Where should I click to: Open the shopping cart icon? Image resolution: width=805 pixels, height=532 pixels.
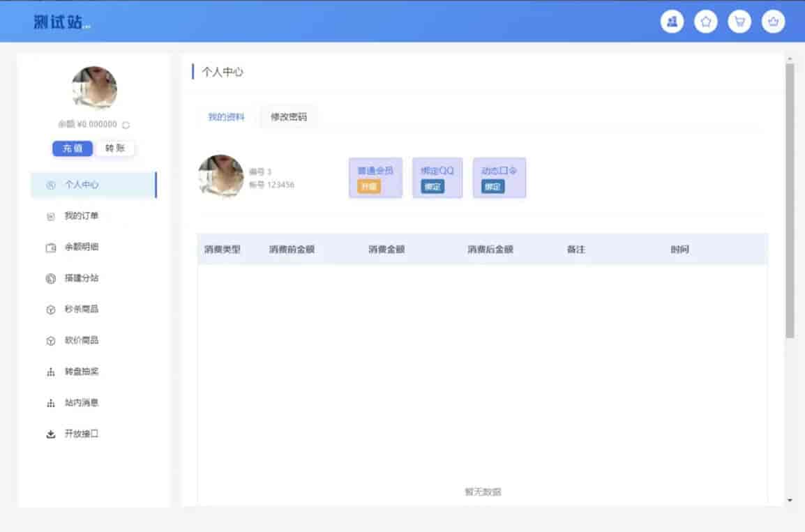click(x=739, y=22)
